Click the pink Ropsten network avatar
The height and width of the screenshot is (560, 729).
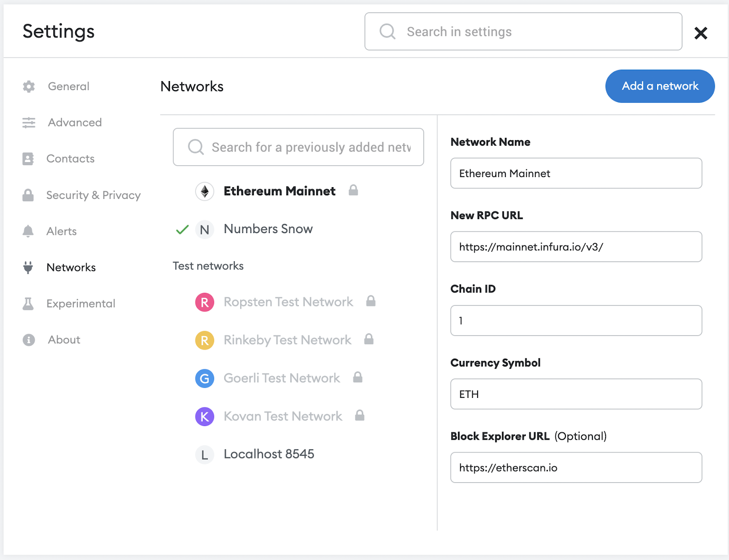point(205,302)
